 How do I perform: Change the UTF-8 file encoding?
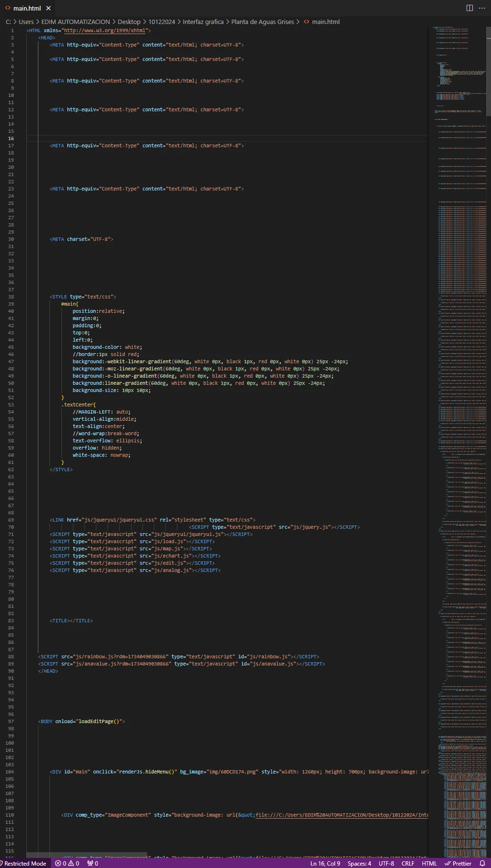(386, 863)
